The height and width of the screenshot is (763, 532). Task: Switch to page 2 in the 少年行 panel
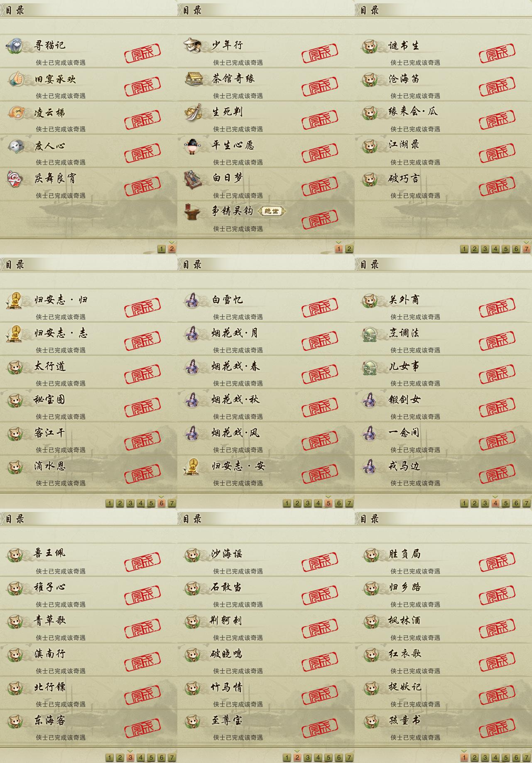pyautogui.click(x=349, y=249)
